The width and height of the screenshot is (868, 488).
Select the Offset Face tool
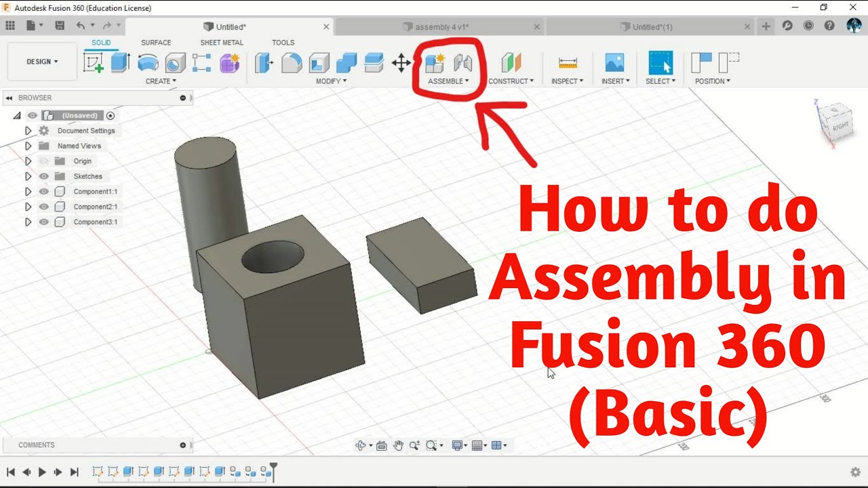tap(374, 63)
